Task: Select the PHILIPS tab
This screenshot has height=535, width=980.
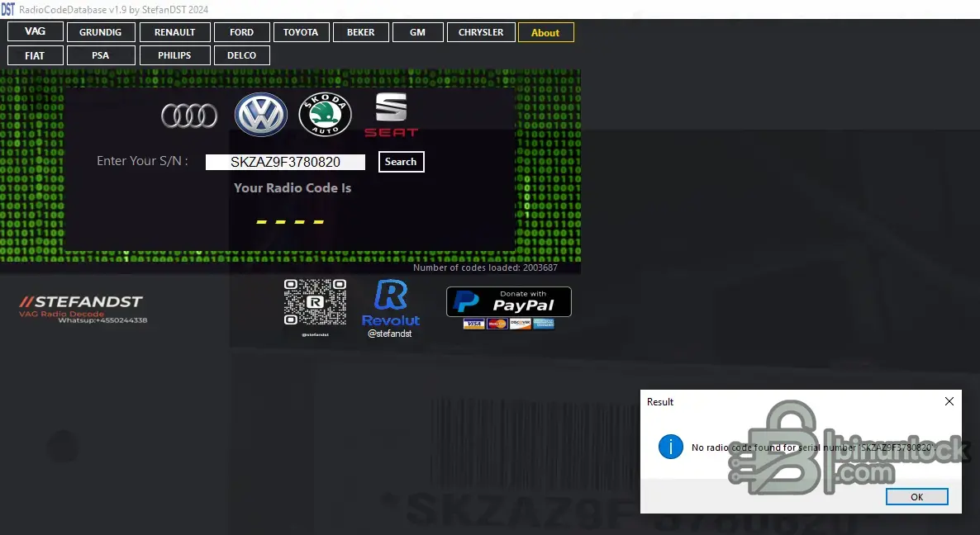Action: 174,55
